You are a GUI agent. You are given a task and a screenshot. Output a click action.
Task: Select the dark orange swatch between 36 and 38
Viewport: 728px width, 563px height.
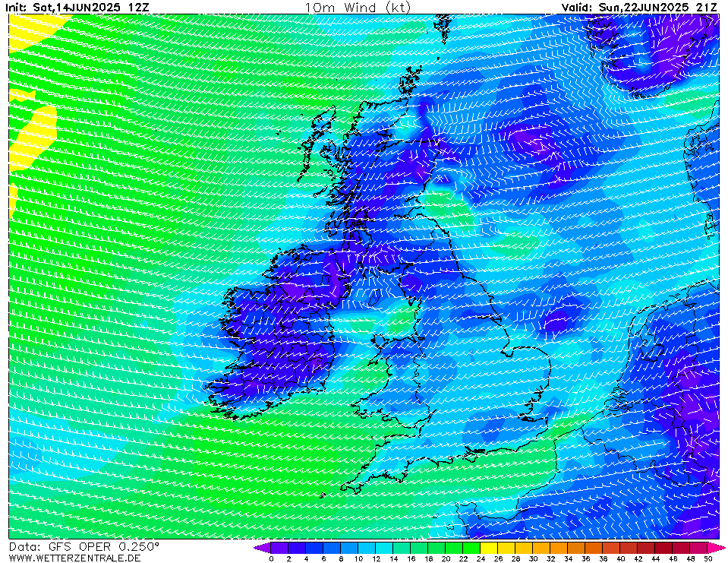point(594,548)
